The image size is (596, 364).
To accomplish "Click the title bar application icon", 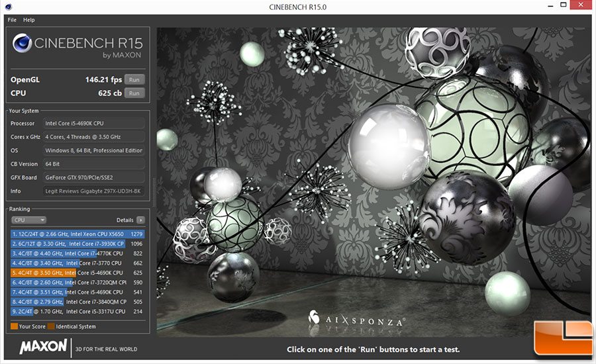I will (x=9, y=7).
